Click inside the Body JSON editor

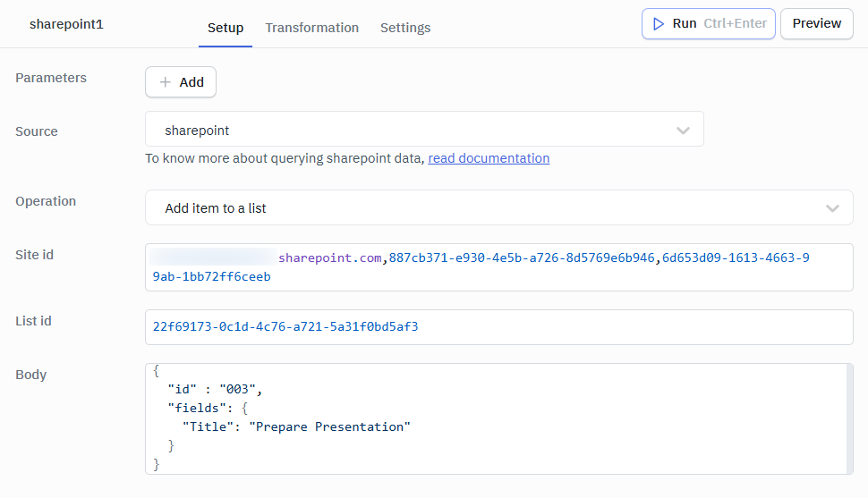(496, 418)
